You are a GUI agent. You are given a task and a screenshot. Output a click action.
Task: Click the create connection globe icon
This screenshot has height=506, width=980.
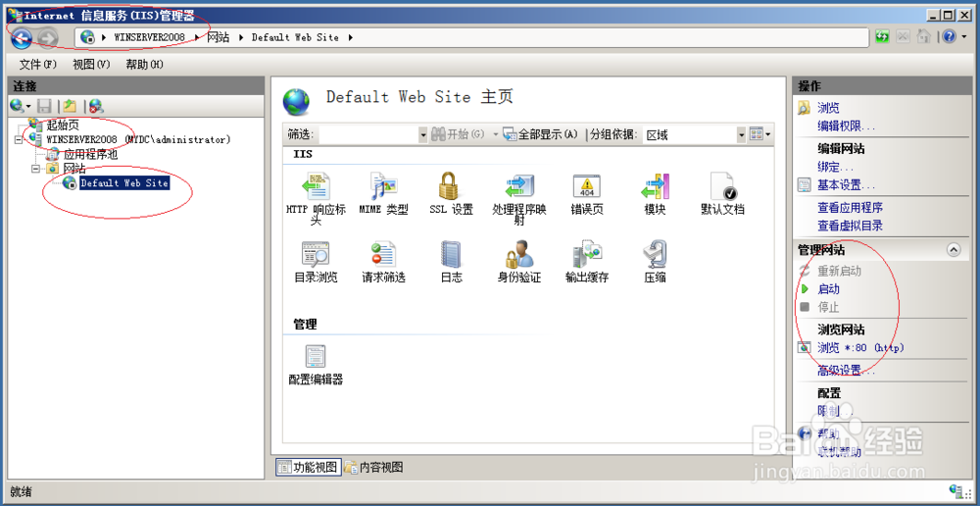coord(17,106)
